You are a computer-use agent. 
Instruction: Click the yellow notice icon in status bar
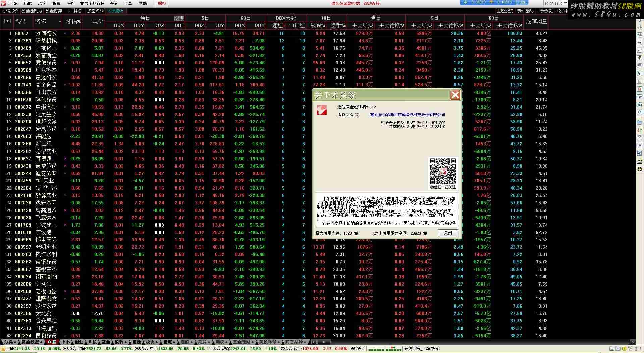click(624, 349)
